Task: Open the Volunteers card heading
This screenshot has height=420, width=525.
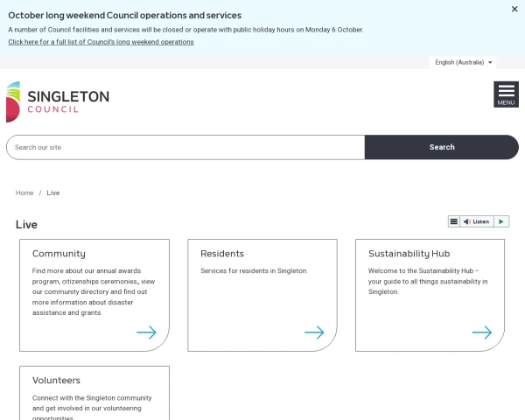Action: coord(56,381)
